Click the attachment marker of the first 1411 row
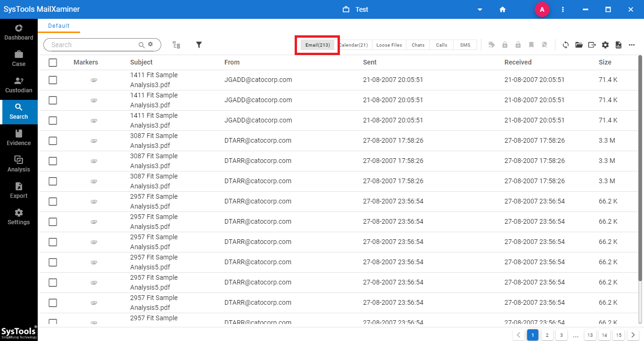The image size is (644, 341). [94, 80]
